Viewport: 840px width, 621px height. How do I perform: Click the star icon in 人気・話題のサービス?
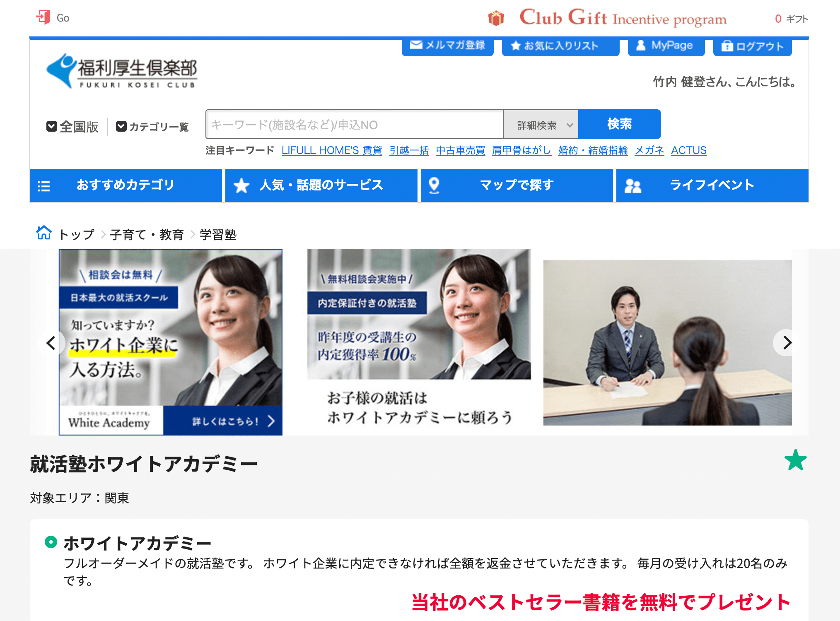241,186
